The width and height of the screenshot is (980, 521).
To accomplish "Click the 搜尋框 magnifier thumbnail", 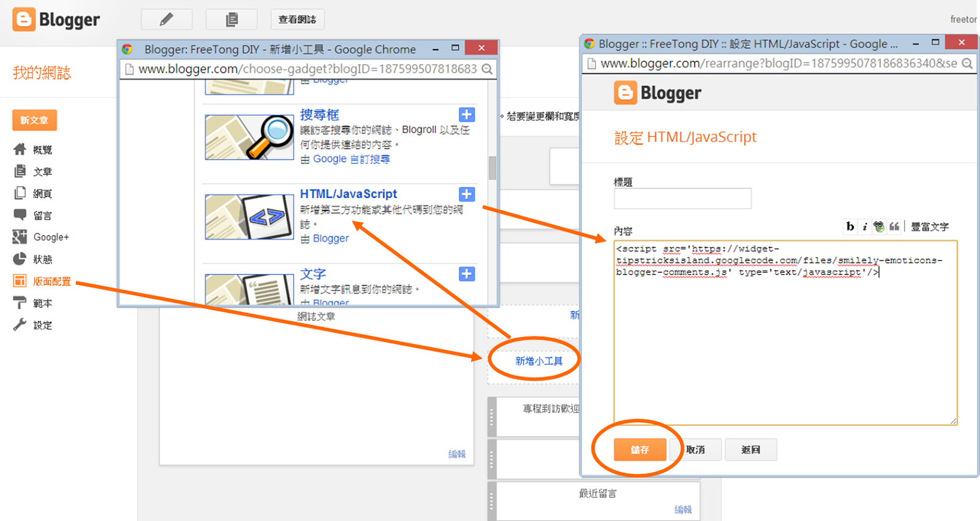I will 249,137.
